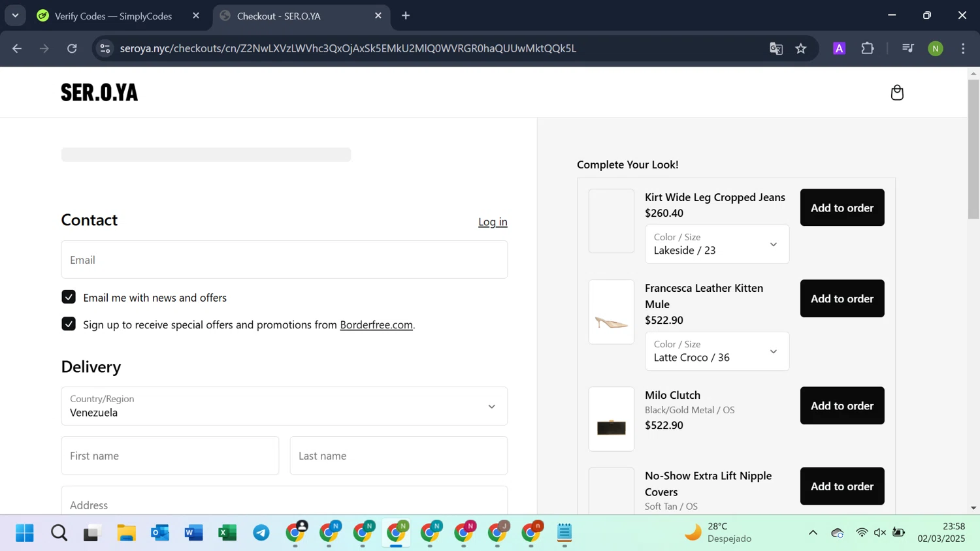Uncheck Borderfree.com promotions signup checkbox

click(69, 324)
